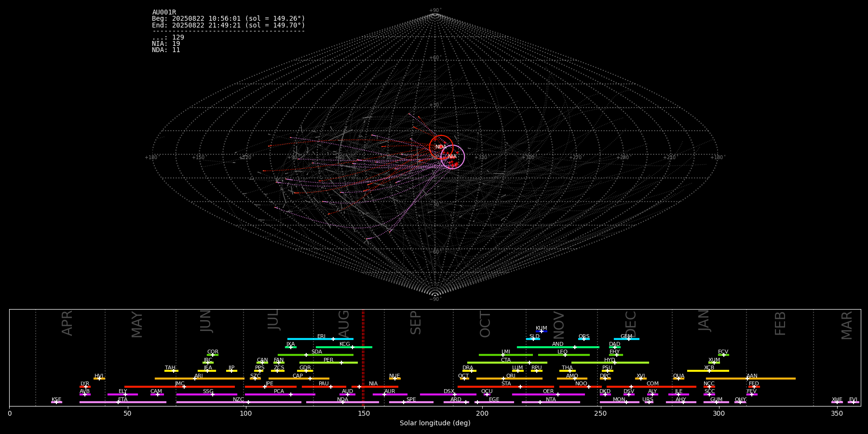Click the 'NIA: 19' count in the header

pos(166,44)
